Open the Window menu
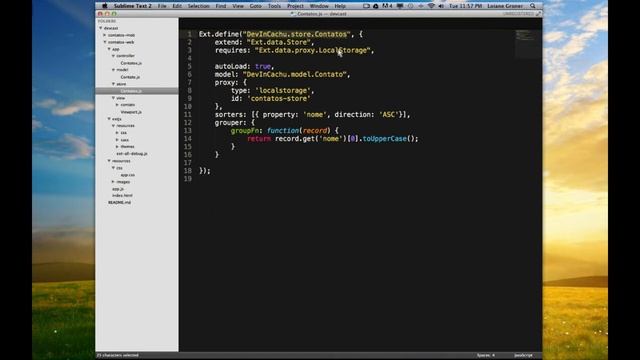640x360 pixels. (319, 6)
